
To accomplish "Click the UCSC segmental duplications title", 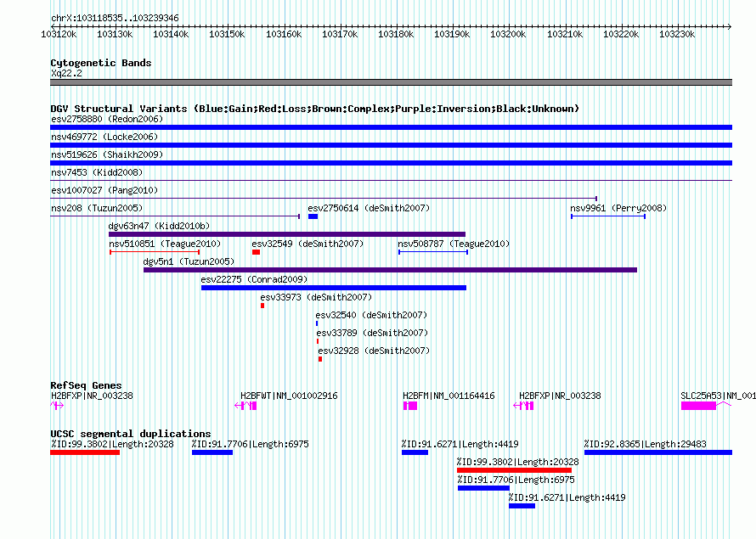I will click(x=131, y=434).
